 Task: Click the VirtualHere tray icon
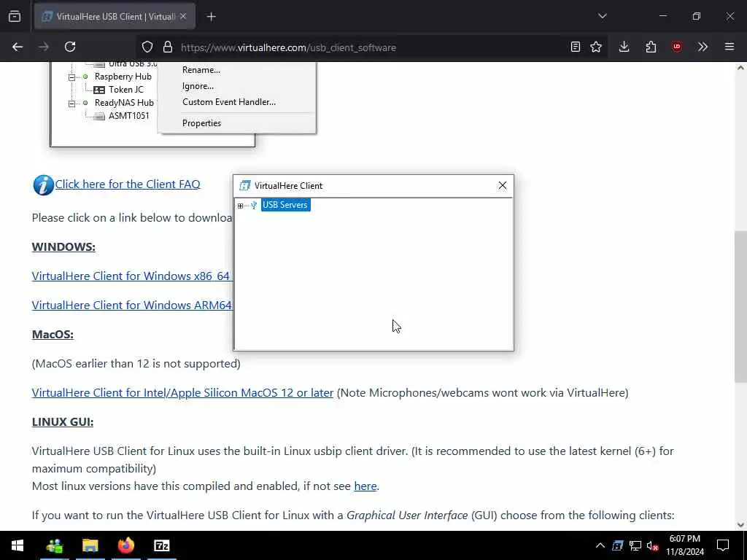click(617, 545)
